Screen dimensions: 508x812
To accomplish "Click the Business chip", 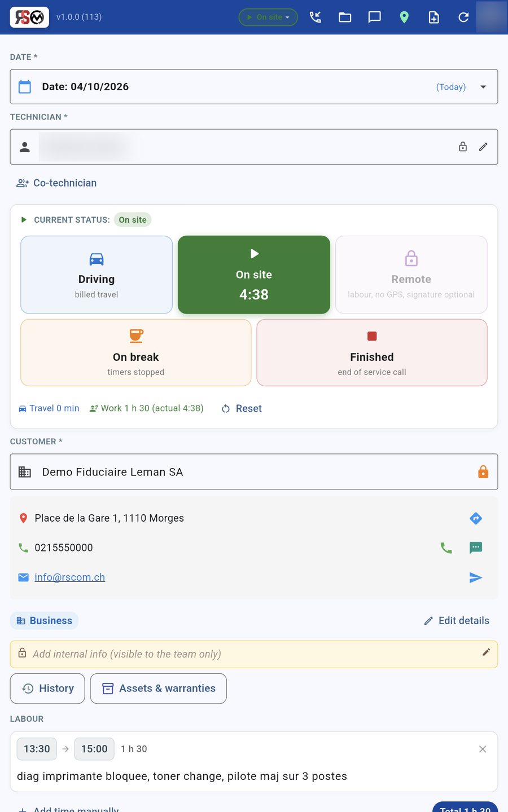I will coord(44,621).
